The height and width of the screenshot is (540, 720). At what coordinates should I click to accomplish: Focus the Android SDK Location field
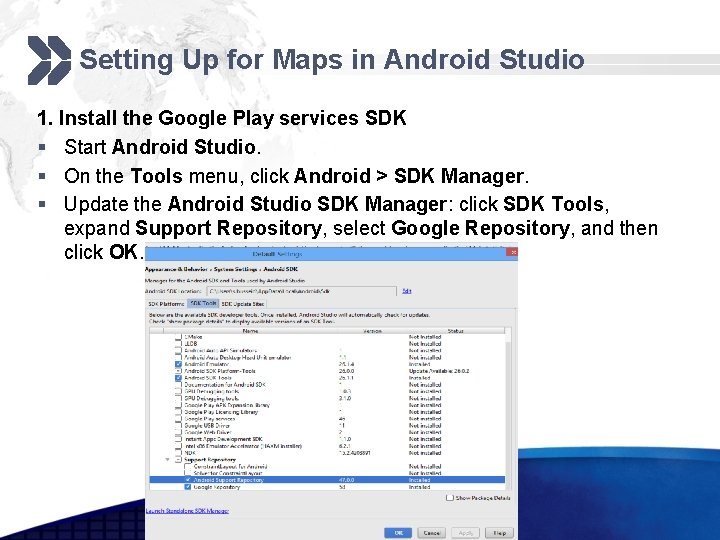click(302, 291)
